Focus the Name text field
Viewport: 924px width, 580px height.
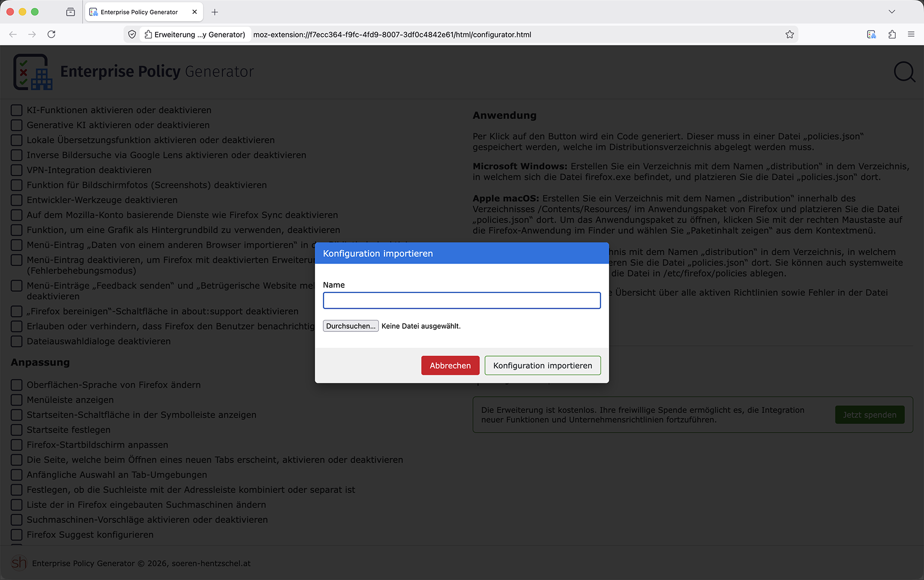coord(461,301)
